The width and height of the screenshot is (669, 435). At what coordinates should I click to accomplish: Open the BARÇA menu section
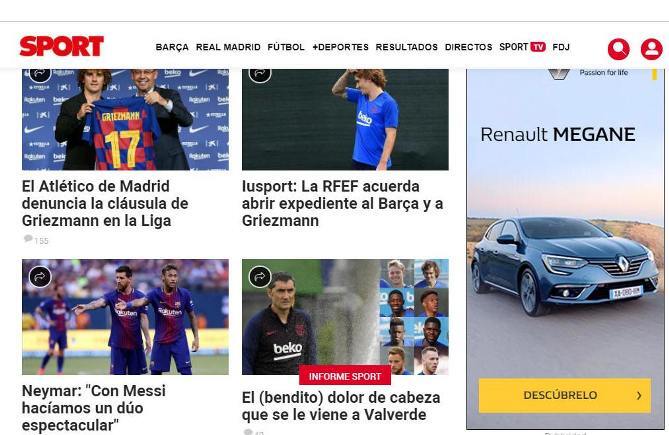[172, 47]
